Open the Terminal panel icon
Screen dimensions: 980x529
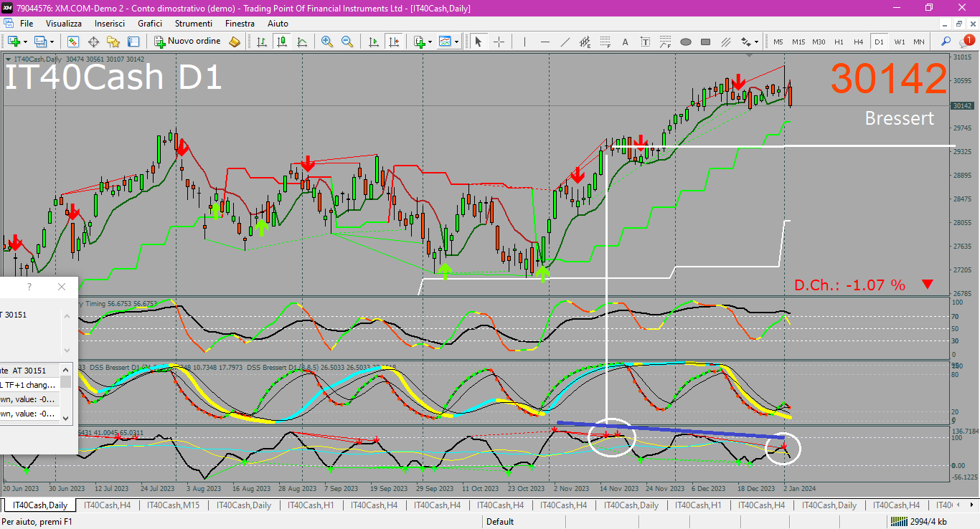[133, 42]
